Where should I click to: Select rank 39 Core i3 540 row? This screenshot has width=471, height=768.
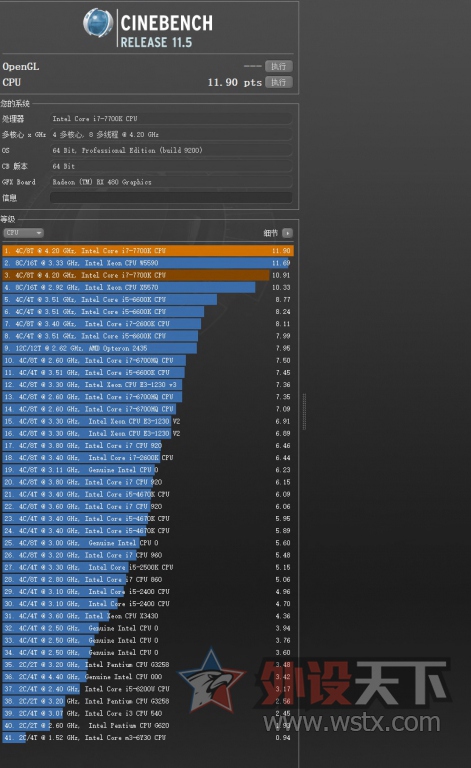(x=148, y=714)
